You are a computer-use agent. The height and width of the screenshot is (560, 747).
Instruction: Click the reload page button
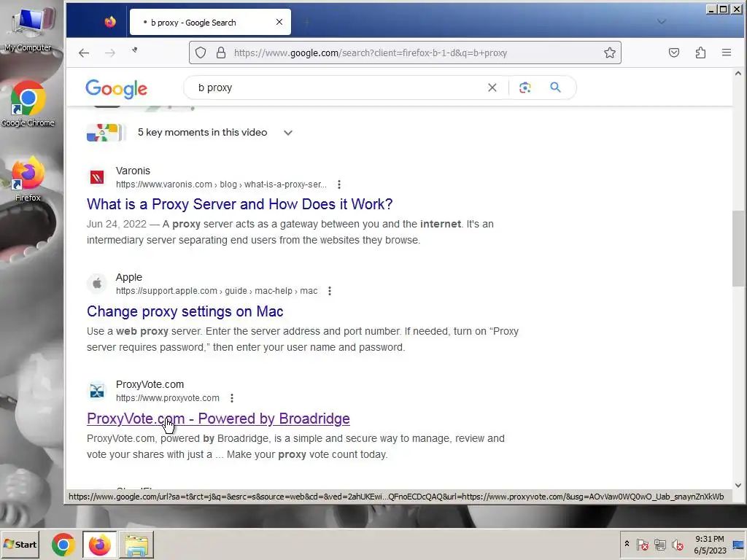(x=135, y=50)
